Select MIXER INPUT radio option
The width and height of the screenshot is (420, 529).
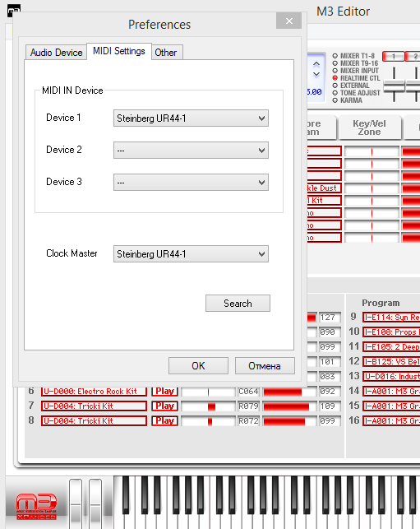pyautogui.click(x=335, y=71)
